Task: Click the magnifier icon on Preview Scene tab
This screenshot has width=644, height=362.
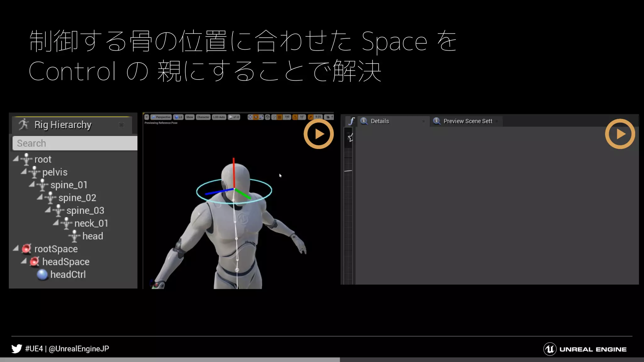Action: point(437,121)
